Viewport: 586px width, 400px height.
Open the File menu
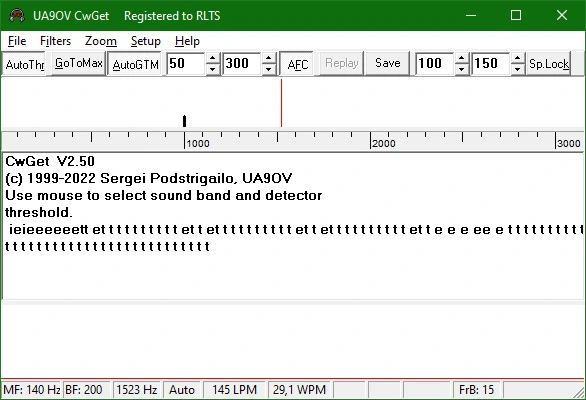click(x=17, y=41)
